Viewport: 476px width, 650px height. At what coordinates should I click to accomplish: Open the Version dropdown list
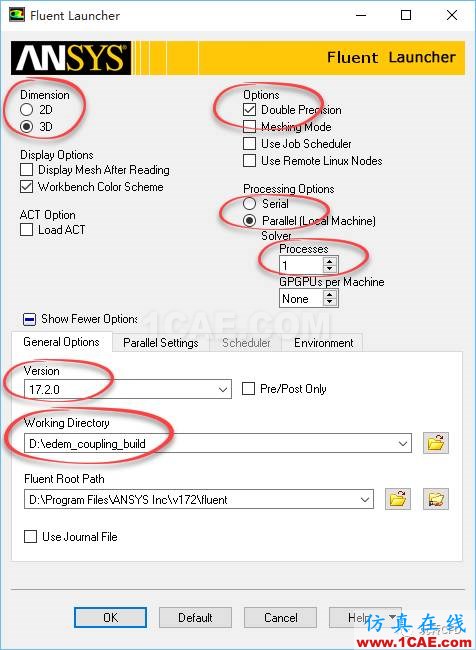tap(223, 390)
